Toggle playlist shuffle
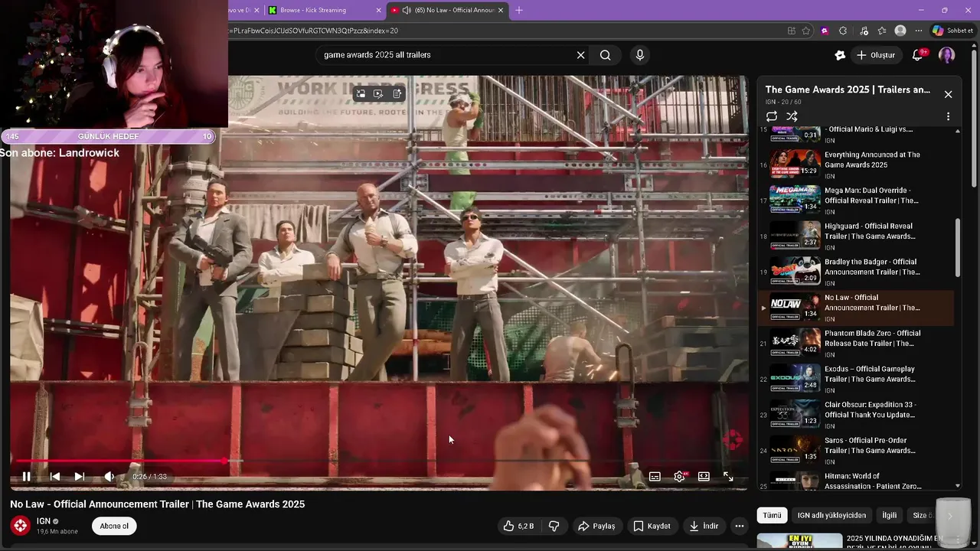 (792, 116)
